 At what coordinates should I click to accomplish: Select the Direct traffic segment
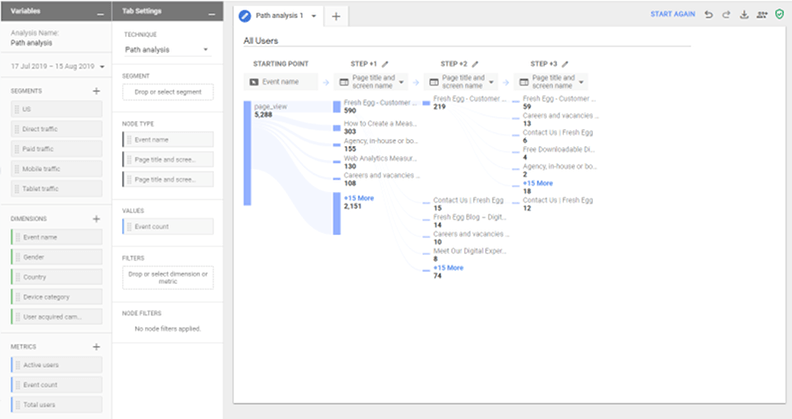click(x=57, y=129)
